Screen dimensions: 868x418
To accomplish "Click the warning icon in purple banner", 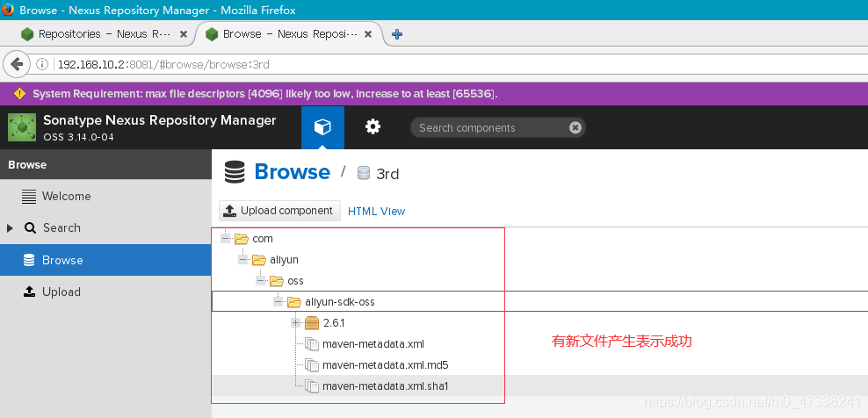I will (20, 94).
